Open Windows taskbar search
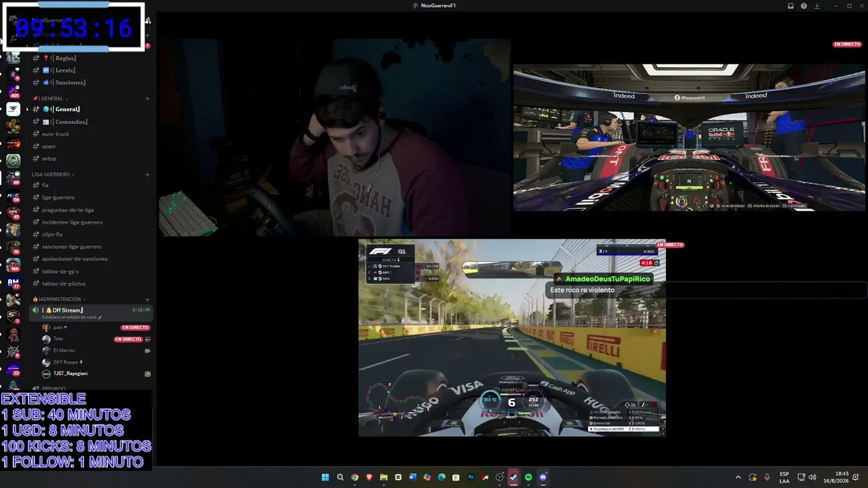 click(x=340, y=477)
